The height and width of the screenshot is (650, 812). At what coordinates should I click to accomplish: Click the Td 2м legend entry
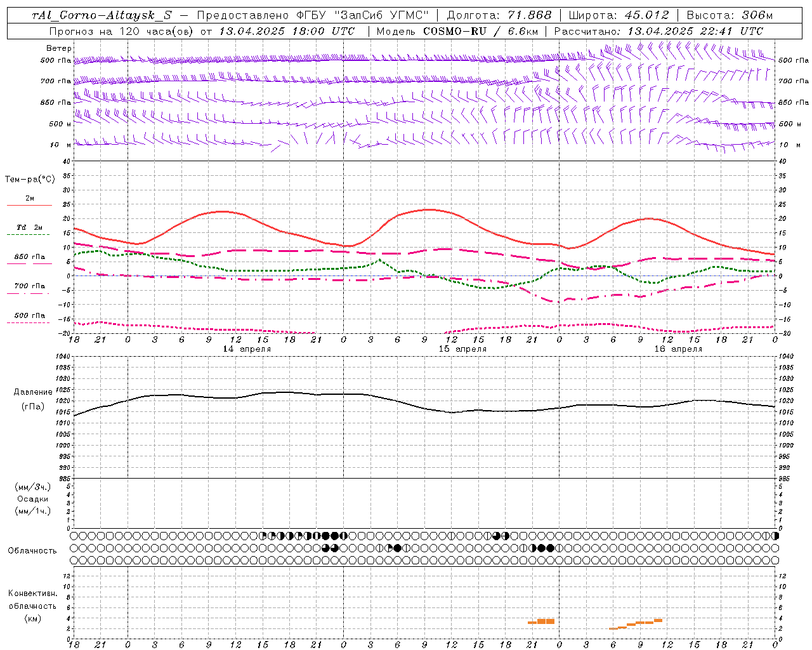(29, 227)
